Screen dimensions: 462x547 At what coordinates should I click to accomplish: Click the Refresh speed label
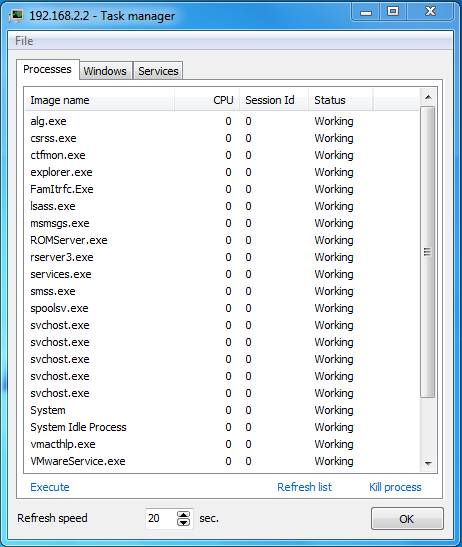[52, 518]
